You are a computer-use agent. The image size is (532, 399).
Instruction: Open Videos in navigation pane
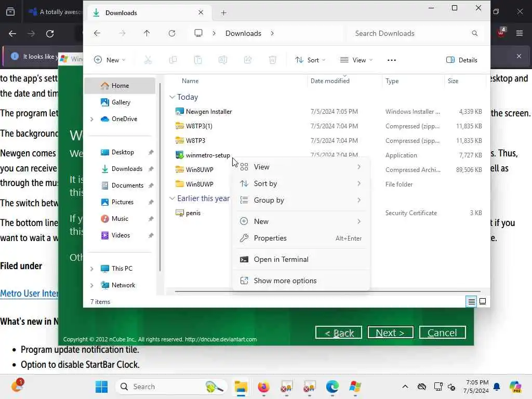(120, 235)
